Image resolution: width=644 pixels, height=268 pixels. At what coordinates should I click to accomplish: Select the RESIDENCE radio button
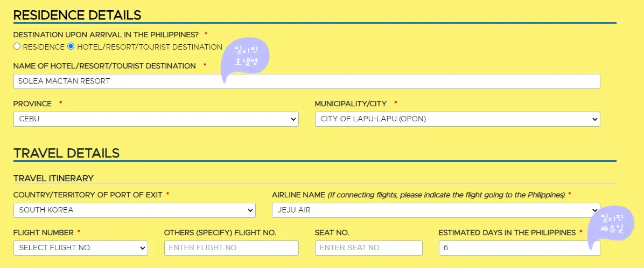(17, 46)
